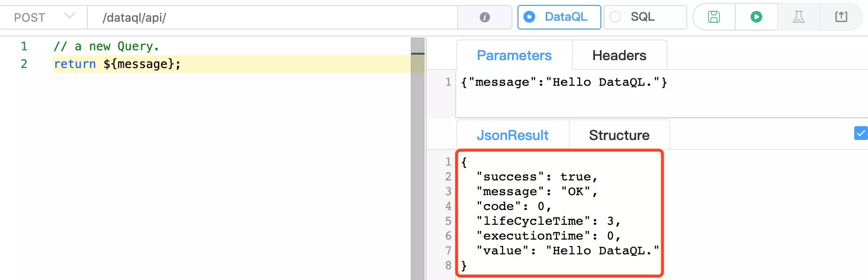Click the flask test icon

(x=799, y=17)
